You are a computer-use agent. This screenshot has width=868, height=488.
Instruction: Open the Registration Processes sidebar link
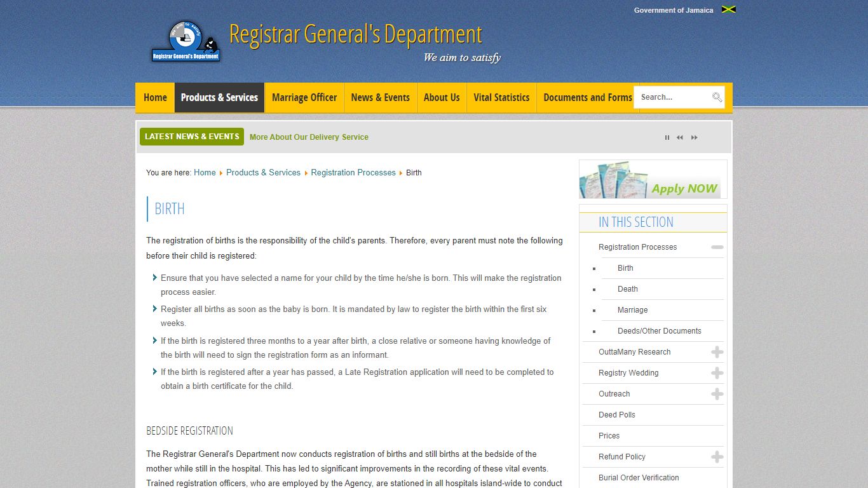click(637, 247)
